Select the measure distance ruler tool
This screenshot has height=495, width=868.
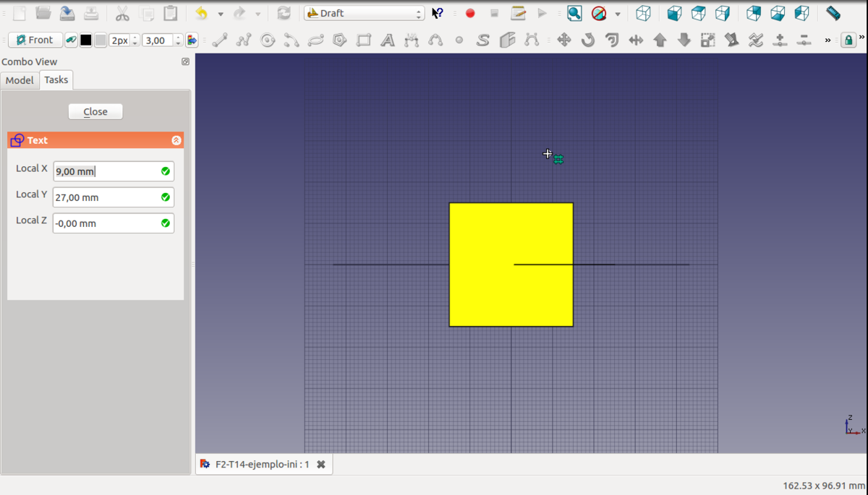pos(833,13)
